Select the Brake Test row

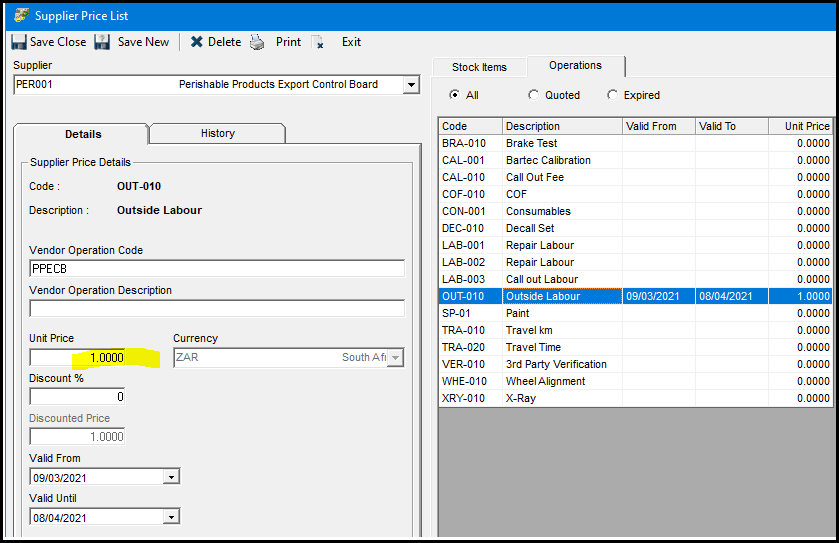click(x=634, y=143)
